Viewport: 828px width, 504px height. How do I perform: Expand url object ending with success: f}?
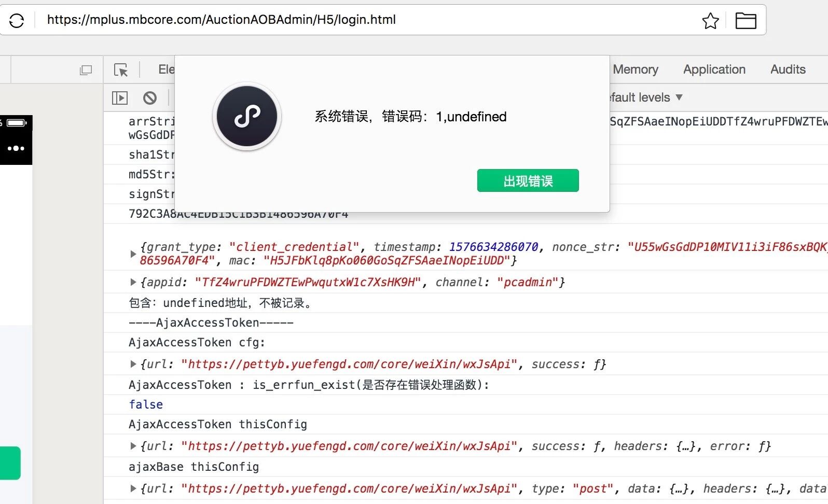[133, 364]
